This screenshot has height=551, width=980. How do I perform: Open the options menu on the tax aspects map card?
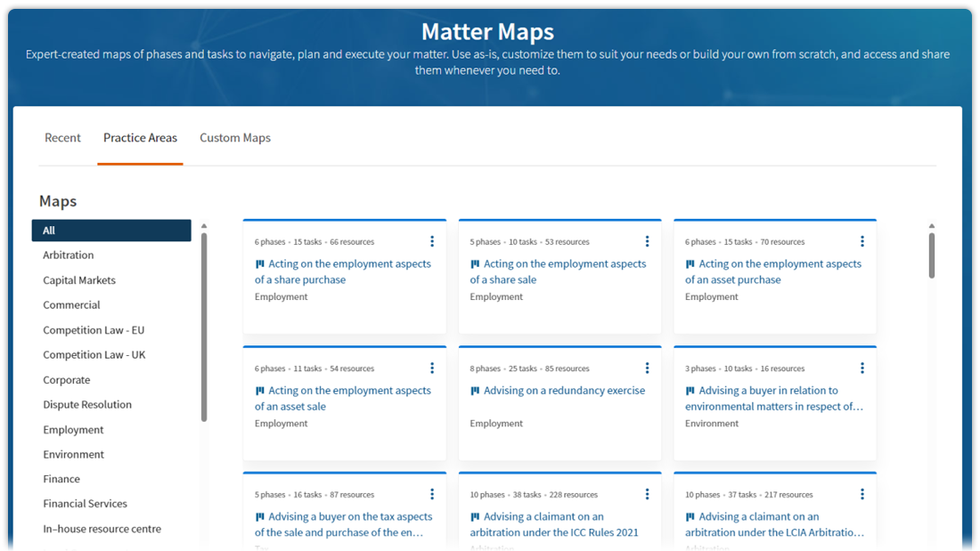432,493
